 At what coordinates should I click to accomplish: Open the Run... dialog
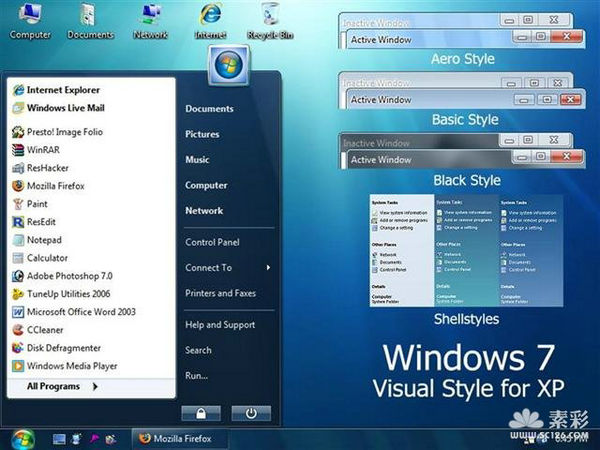click(x=196, y=376)
